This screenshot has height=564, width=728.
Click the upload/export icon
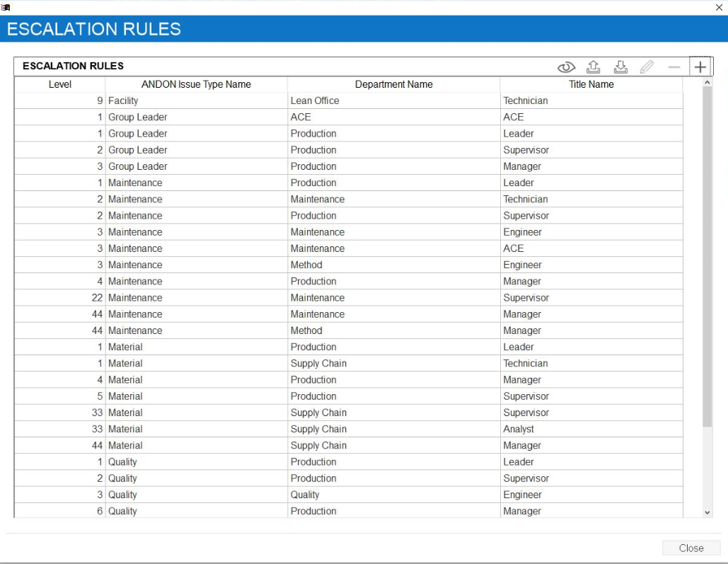594,67
